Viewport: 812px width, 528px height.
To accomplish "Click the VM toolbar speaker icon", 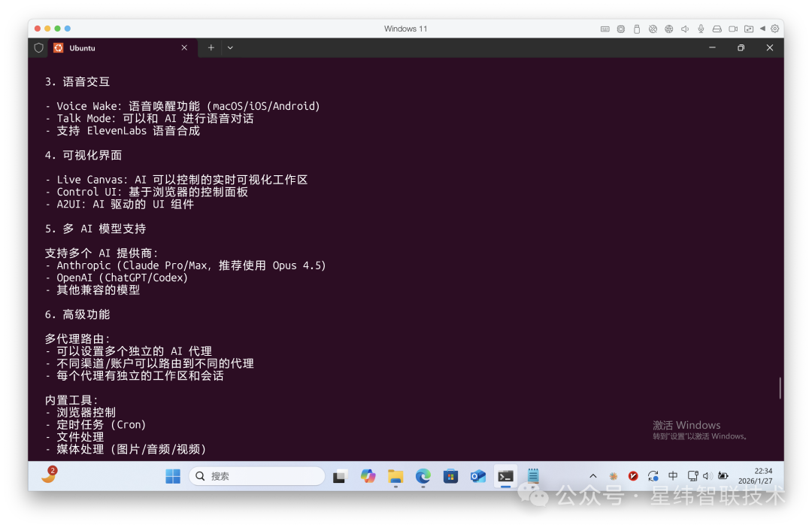I will (685, 29).
